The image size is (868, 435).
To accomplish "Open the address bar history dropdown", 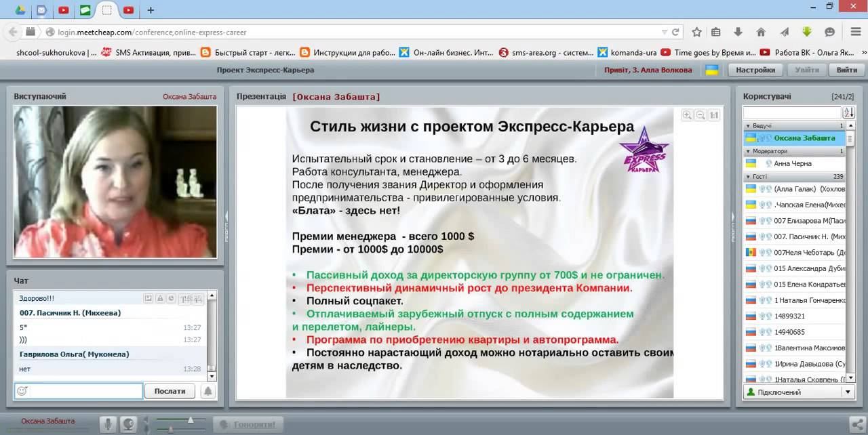I will point(665,32).
